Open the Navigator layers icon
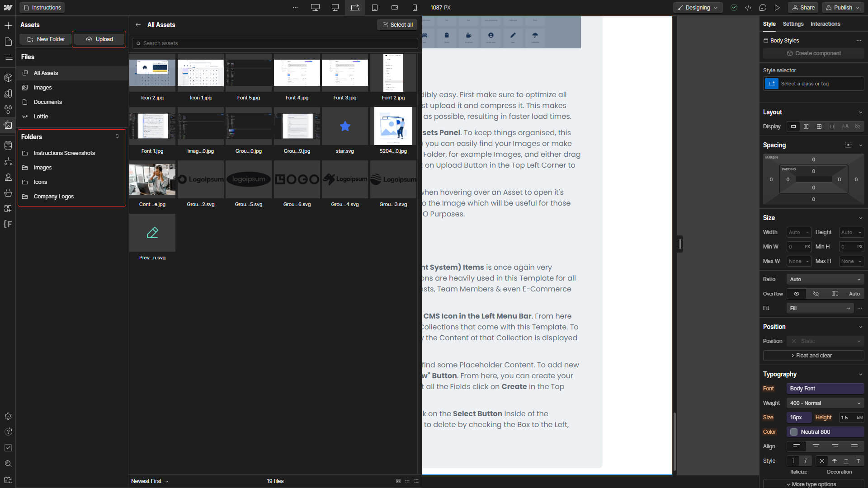868x488 pixels. (8, 57)
